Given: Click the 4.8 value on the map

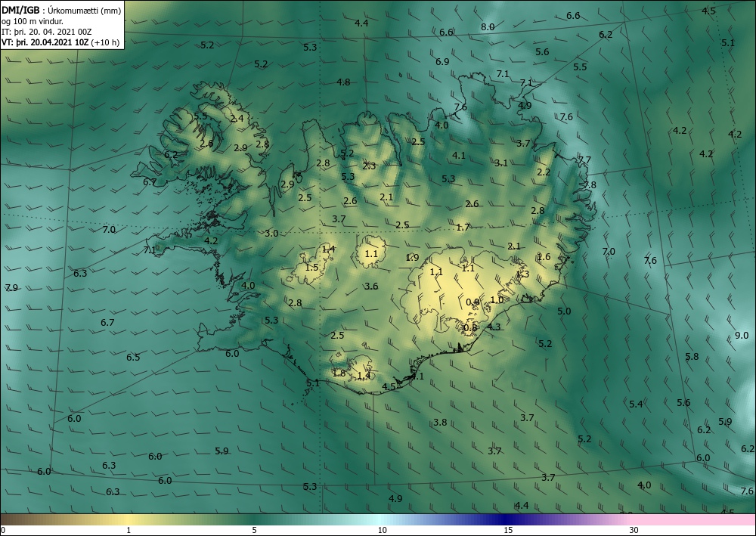Looking at the screenshot, I should pyautogui.click(x=343, y=82).
